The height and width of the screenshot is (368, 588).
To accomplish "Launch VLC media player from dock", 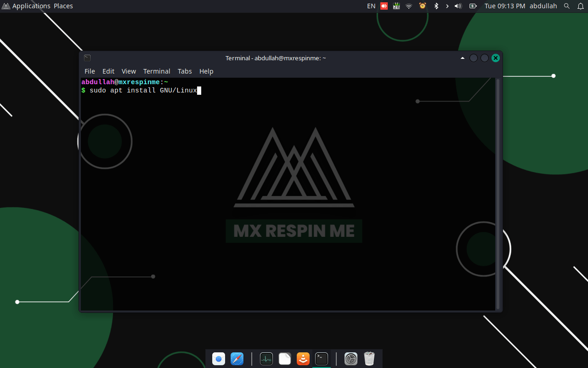I will [x=303, y=359].
